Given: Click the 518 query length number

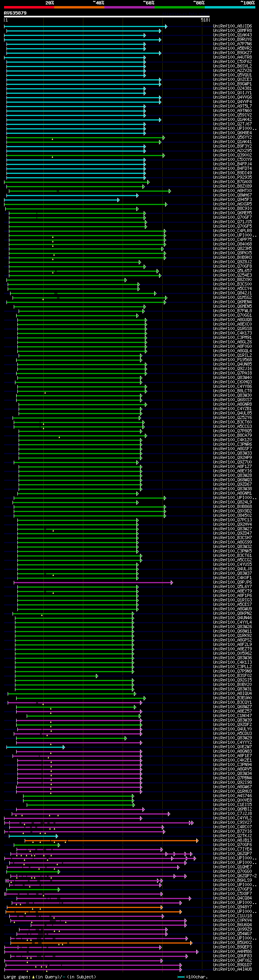Looking at the screenshot, I should coord(204,20).
